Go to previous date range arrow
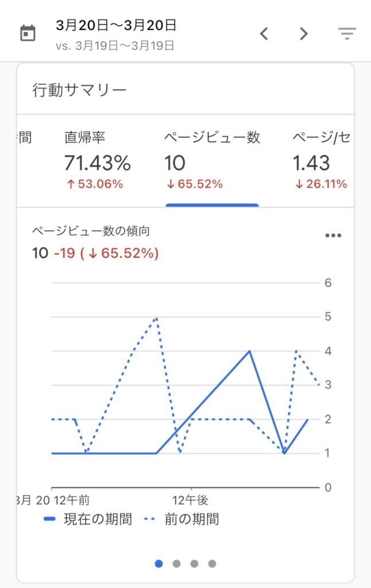The height and width of the screenshot is (588, 371). (264, 34)
